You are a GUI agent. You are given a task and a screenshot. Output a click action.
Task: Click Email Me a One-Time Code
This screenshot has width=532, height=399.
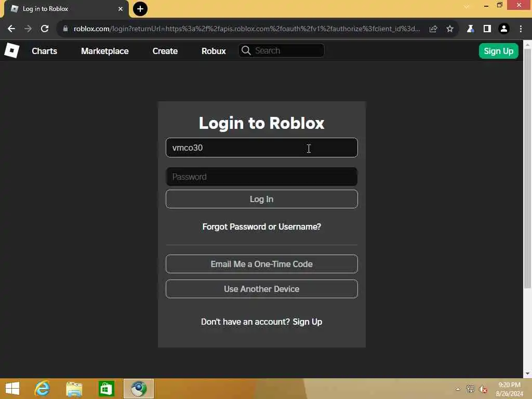click(x=262, y=264)
